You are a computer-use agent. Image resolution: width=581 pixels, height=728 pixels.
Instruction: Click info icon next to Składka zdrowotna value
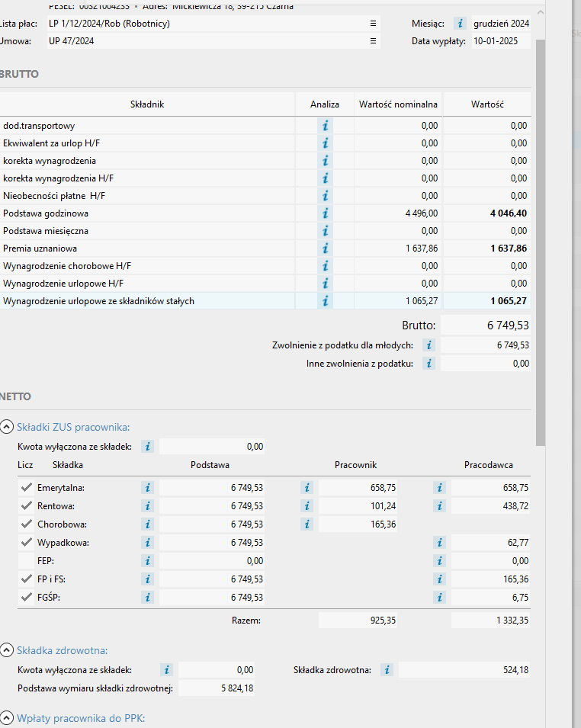tap(387, 670)
